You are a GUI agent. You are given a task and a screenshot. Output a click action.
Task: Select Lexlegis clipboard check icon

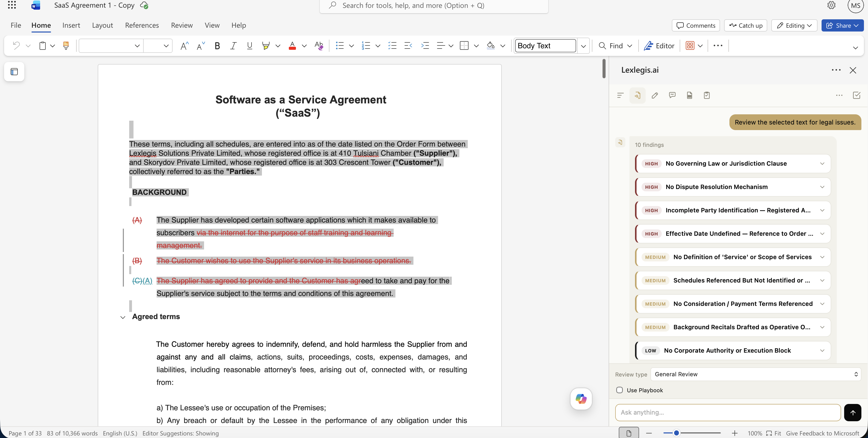707,96
